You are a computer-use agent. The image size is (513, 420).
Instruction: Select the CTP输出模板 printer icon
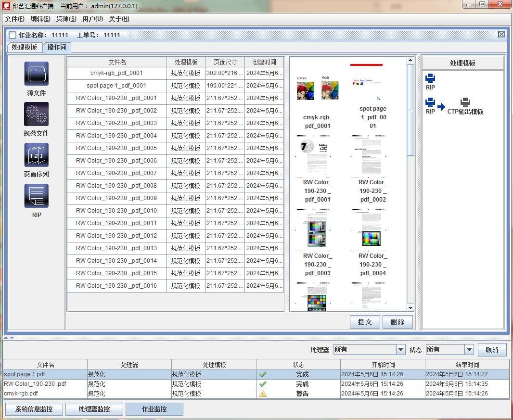pos(465,103)
